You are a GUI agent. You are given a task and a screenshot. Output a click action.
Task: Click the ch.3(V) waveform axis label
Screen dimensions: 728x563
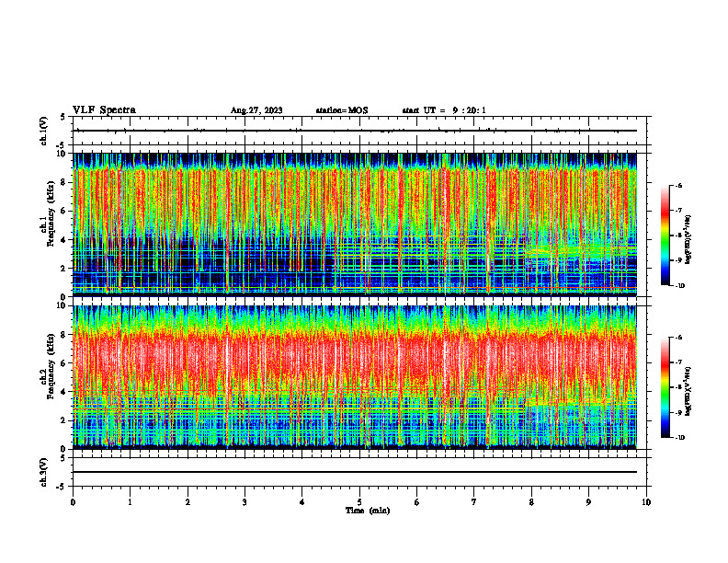pyautogui.click(x=44, y=472)
